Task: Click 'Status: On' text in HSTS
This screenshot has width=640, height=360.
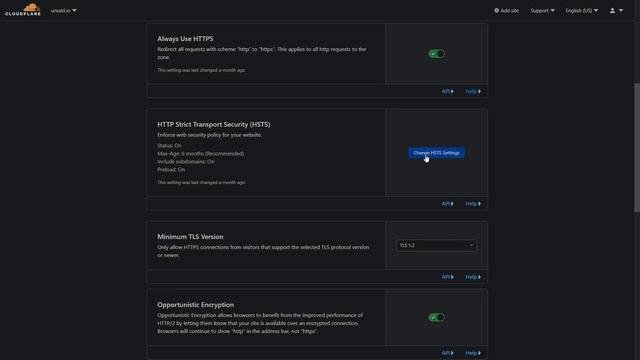Action: (x=169, y=146)
